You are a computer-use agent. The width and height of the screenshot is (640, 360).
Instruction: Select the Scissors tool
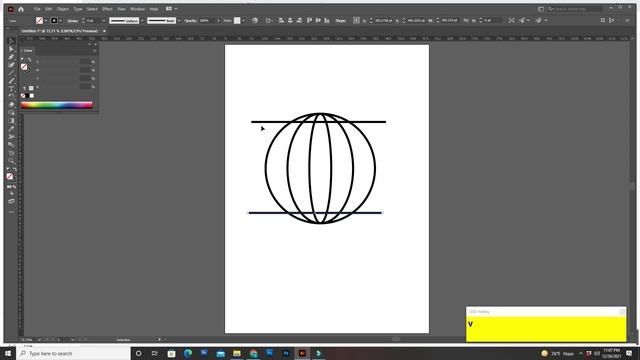(x=11, y=137)
